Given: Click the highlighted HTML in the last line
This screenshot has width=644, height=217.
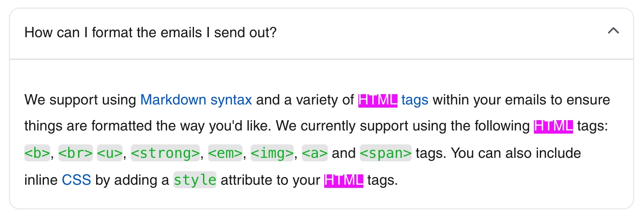Looking at the screenshot, I should pyautogui.click(x=344, y=180).
